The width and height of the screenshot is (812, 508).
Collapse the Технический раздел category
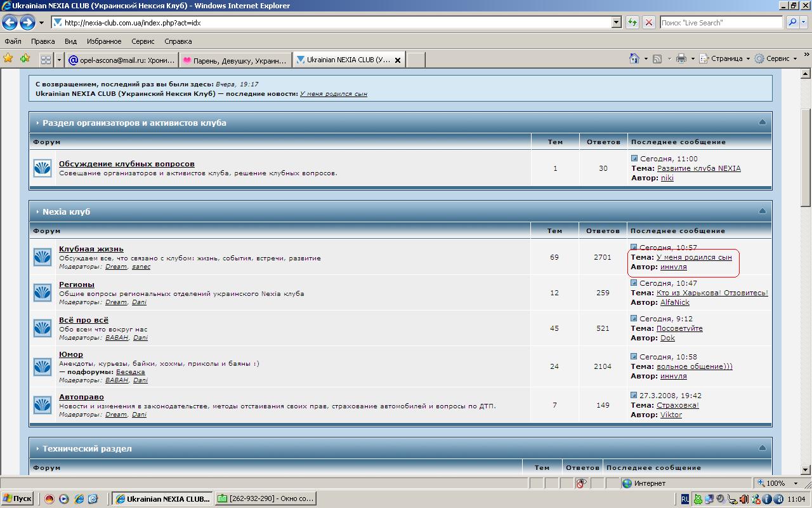(x=762, y=448)
